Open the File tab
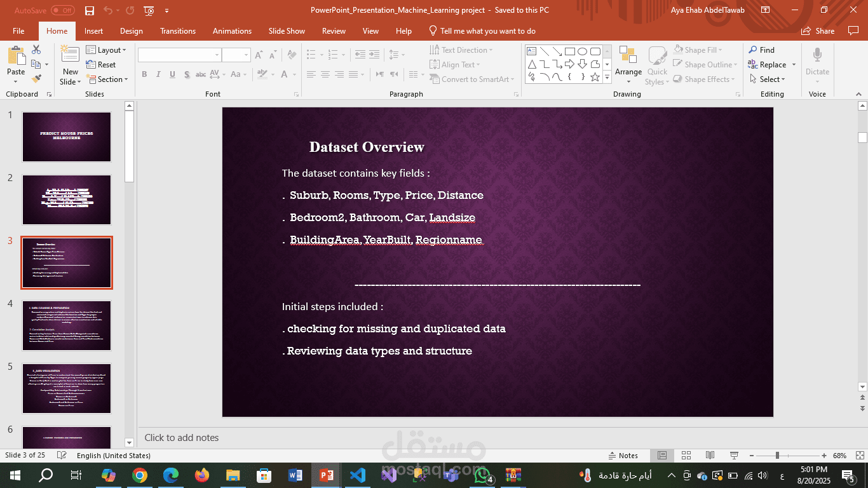868x488 pixels. point(18,30)
